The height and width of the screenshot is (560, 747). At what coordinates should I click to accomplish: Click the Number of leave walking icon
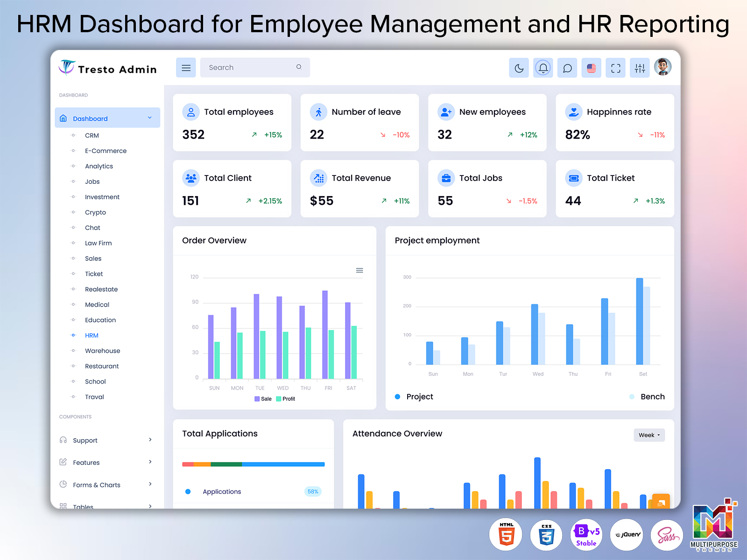tap(318, 112)
